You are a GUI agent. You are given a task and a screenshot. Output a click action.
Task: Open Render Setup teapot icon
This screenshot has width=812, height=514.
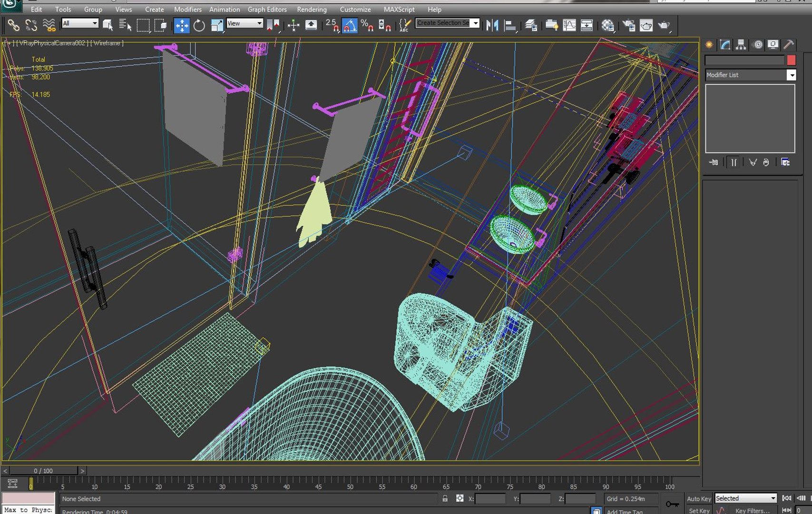(629, 25)
